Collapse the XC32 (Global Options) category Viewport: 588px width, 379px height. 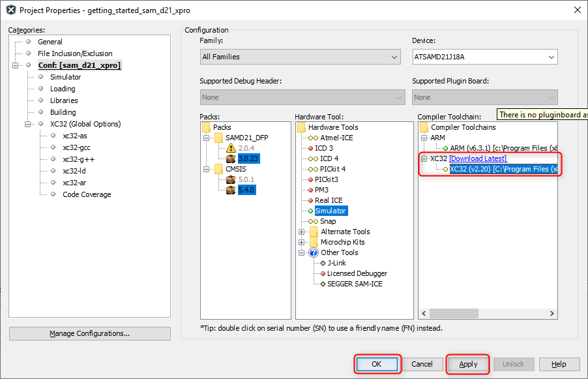pos(27,124)
